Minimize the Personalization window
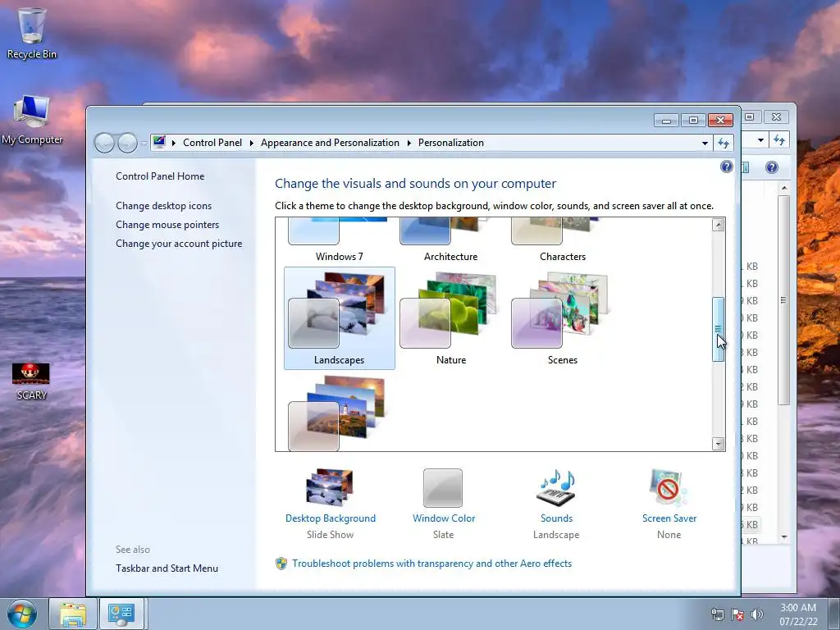 (x=666, y=120)
